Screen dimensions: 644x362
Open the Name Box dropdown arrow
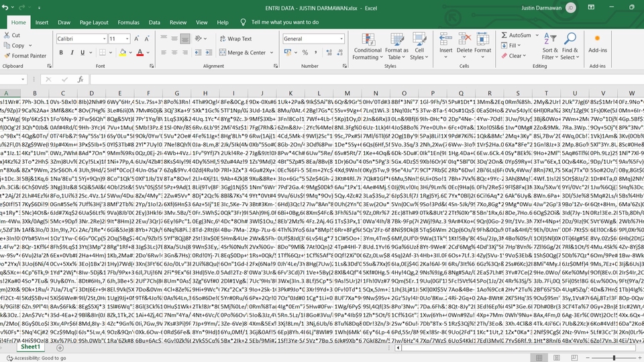click(23, 79)
